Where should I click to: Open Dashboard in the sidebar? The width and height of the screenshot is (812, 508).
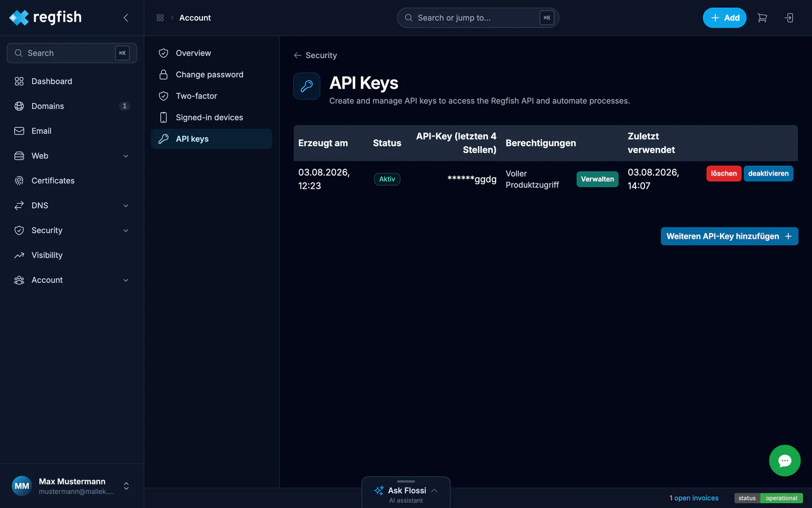click(x=72, y=81)
